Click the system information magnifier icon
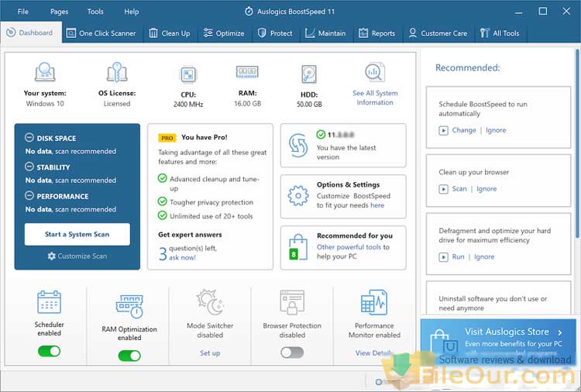Screen dimensions: 581x392 click(375, 72)
